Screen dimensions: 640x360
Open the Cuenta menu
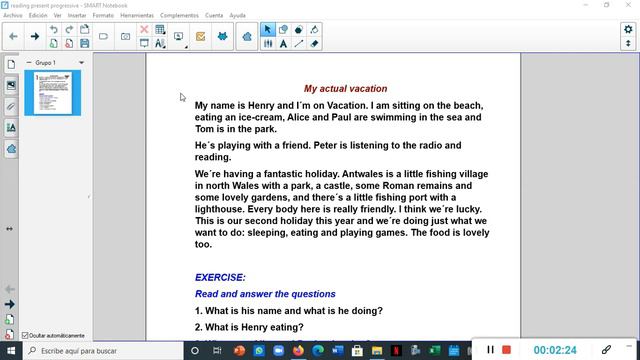point(214,16)
